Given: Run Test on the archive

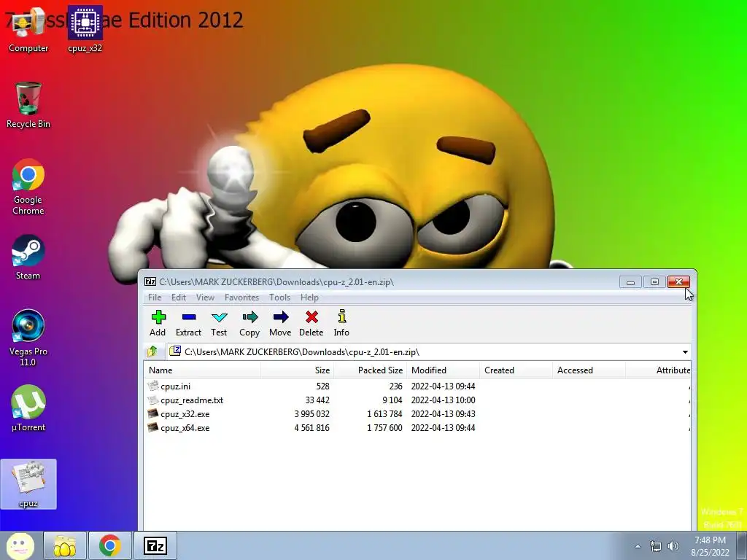Looking at the screenshot, I should pos(219,317).
